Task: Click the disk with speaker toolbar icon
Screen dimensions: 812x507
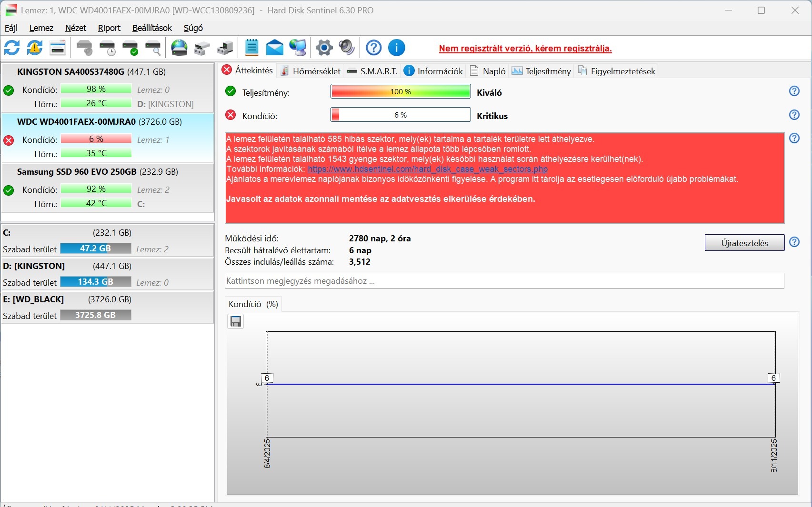Action: [x=84, y=48]
